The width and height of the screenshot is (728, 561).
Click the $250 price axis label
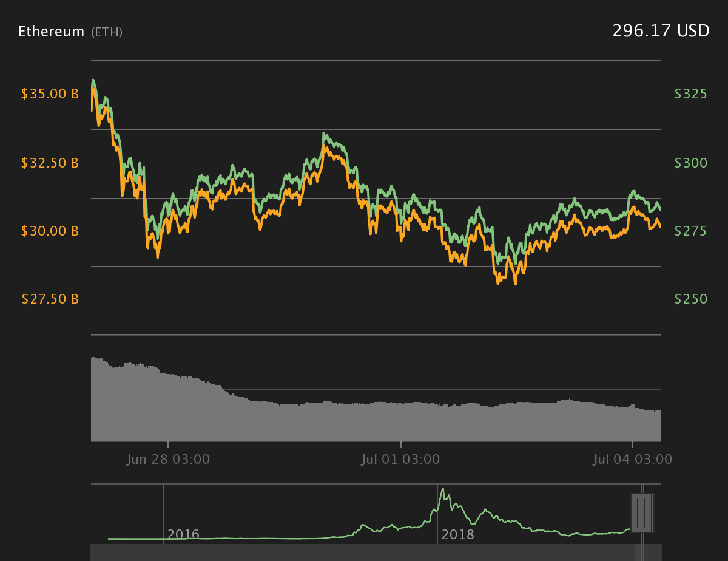coord(691,299)
